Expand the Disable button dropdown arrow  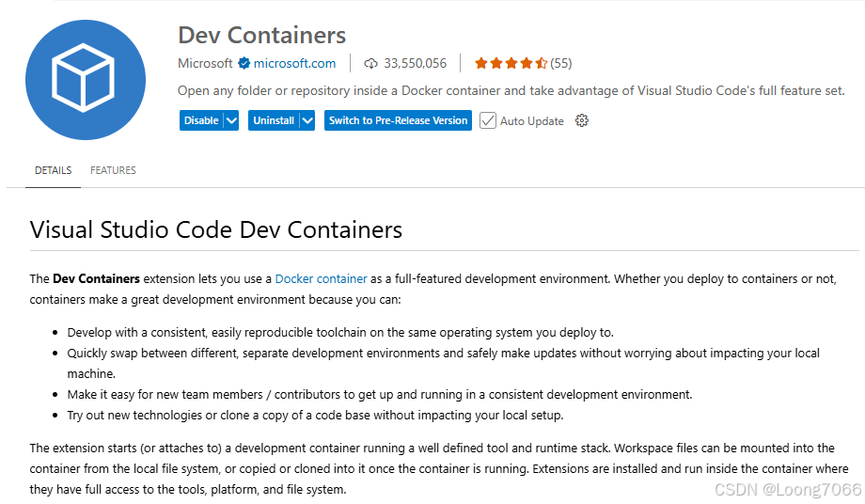coord(231,120)
